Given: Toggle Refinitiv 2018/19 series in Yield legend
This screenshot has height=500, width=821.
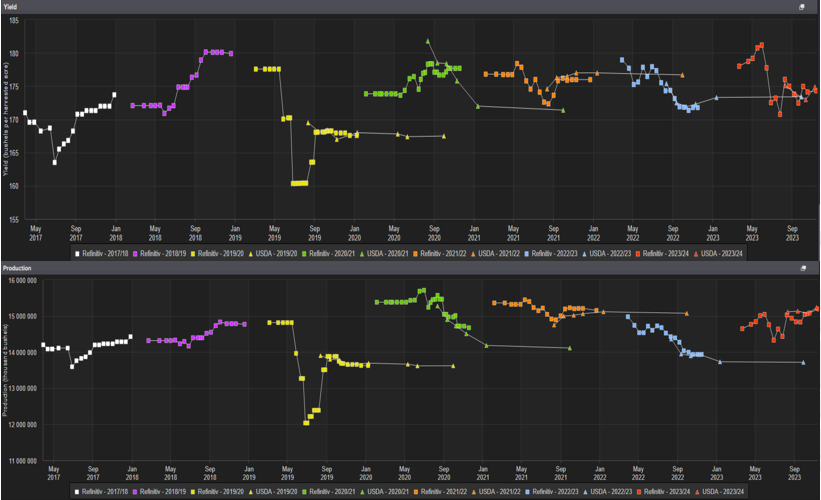Looking at the screenshot, I should pyautogui.click(x=160, y=253).
